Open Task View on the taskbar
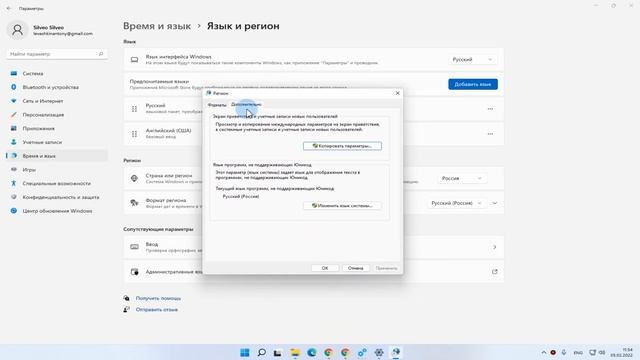This screenshot has width=640, height=360. [278, 353]
